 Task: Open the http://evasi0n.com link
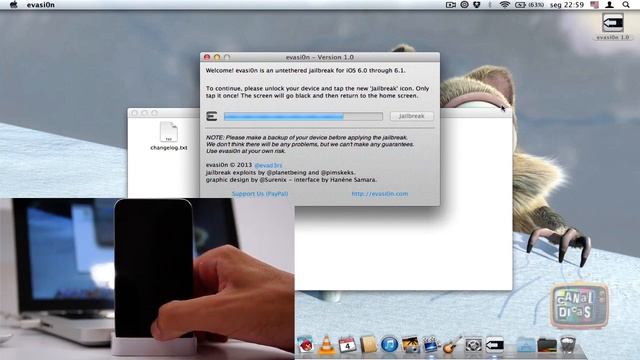(x=380, y=194)
